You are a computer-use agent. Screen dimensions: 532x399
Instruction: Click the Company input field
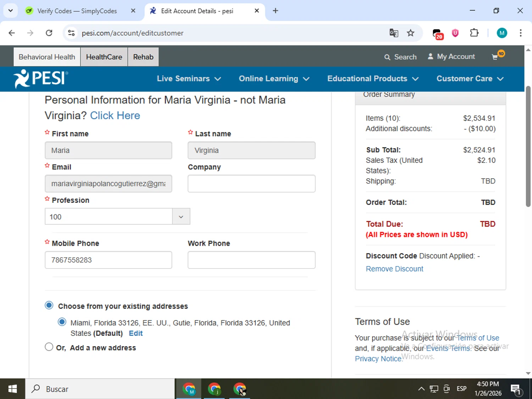point(251,184)
